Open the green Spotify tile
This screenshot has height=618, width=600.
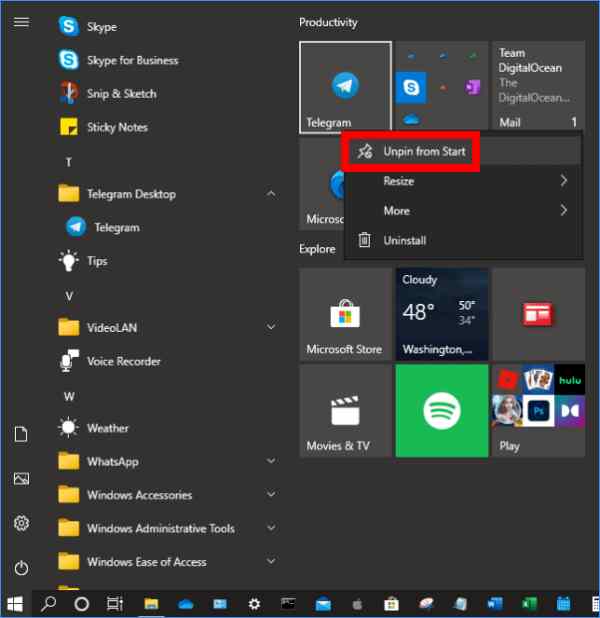pyautogui.click(x=442, y=411)
